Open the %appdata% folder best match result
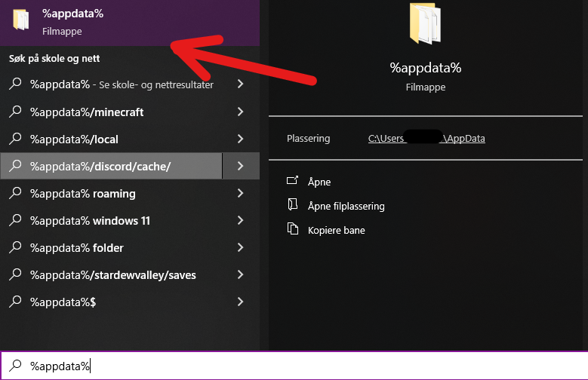Viewport: 588px width, 380px height. click(130, 23)
